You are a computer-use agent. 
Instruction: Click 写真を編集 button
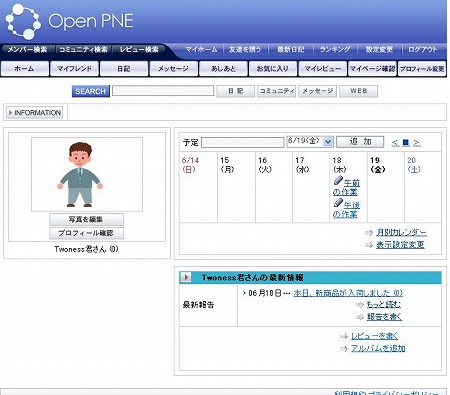pos(86,219)
